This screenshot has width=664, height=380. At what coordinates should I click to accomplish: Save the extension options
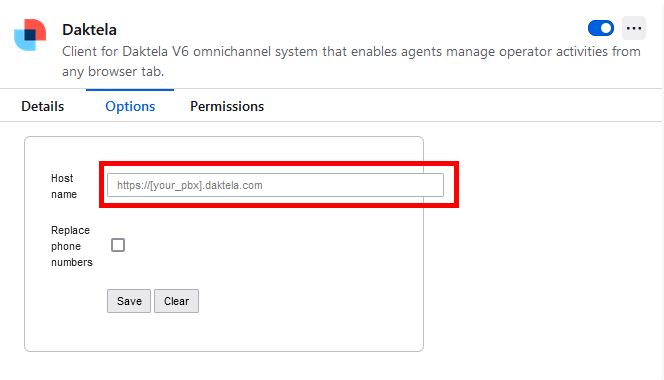(x=129, y=301)
